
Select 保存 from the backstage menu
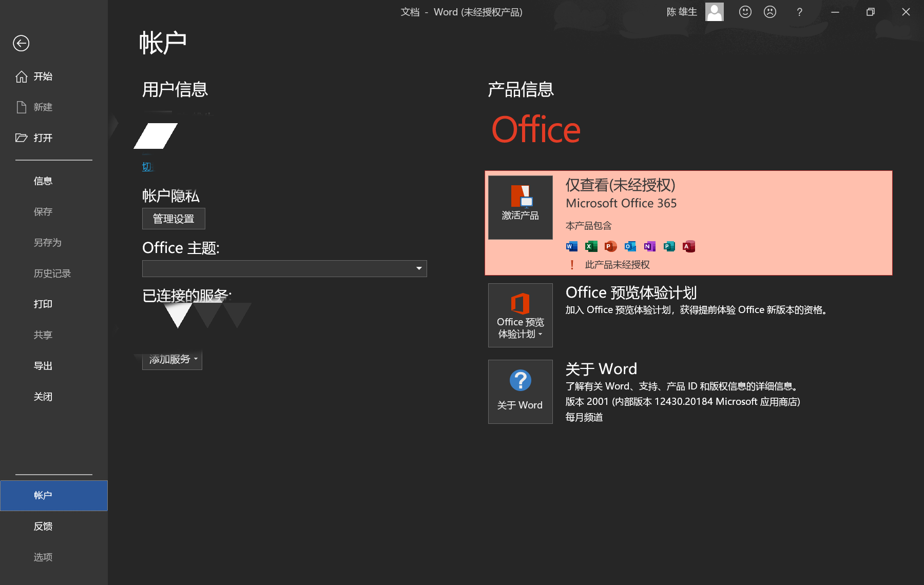tap(54, 212)
